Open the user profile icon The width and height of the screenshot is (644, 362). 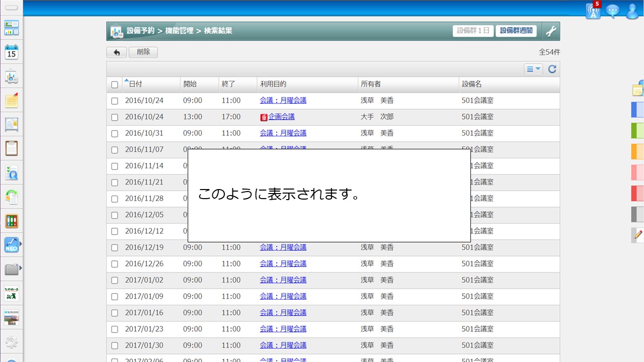(x=632, y=11)
